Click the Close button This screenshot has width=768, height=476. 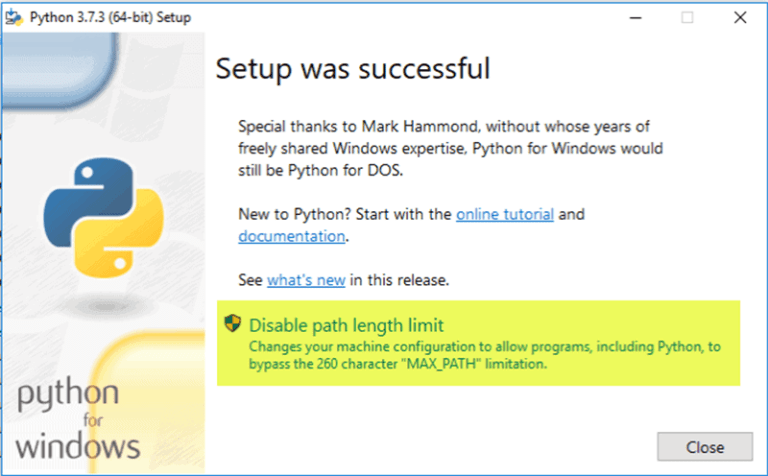pyautogui.click(x=705, y=447)
